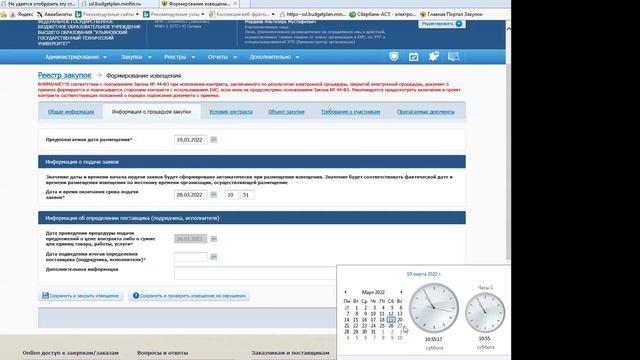Screen dimensions: 640x360
Task: Click the application deadline date field 28.03.2022
Action: pos(191,195)
